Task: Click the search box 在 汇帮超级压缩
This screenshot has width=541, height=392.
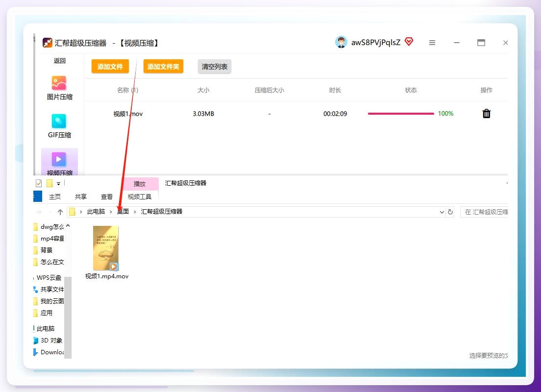Action: 484,212
